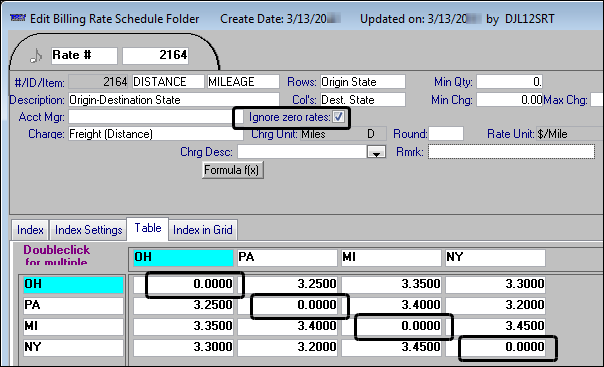Click the Rmrk remark field
Image resolution: width=604 pixels, height=367 pixels.
511,152
